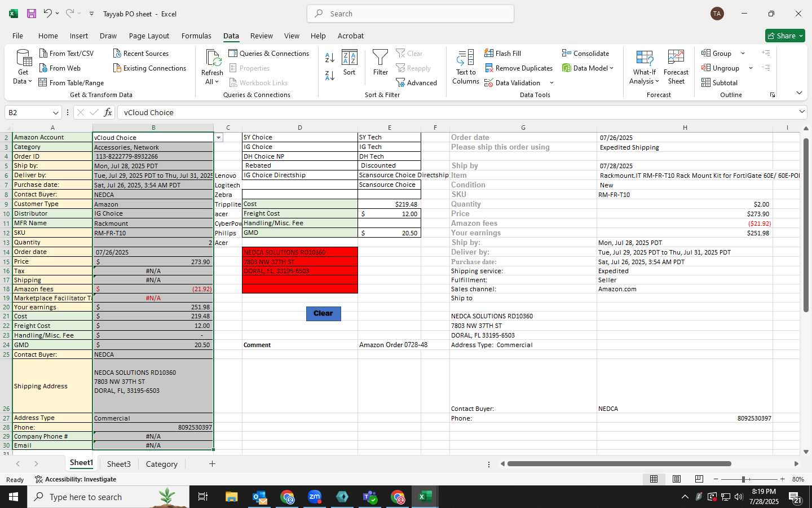Click the Save icon in title bar
812x508 pixels.
32,14
